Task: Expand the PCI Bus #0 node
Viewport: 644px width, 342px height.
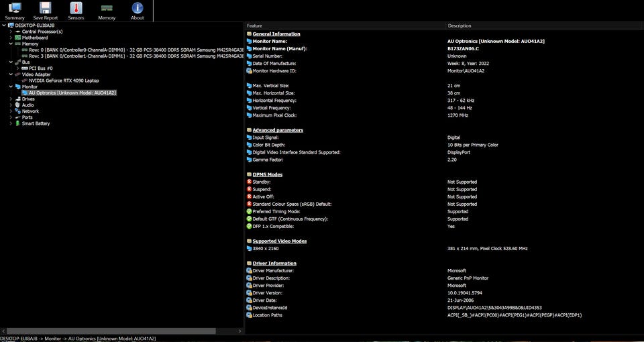Action: coord(18,68)
